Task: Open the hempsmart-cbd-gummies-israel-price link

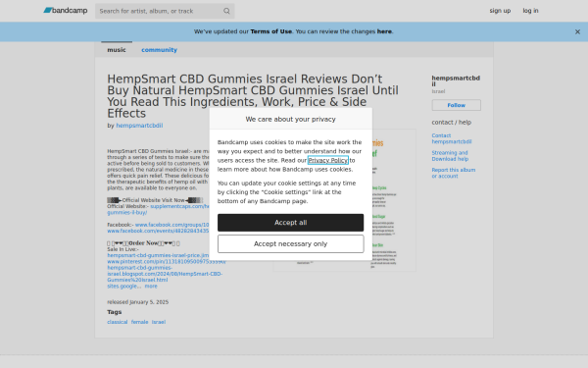Action: 158,255
